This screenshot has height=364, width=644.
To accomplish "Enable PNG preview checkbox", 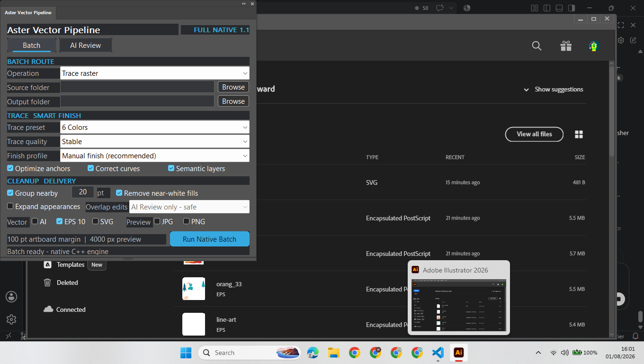I will [x=187, y=221].
